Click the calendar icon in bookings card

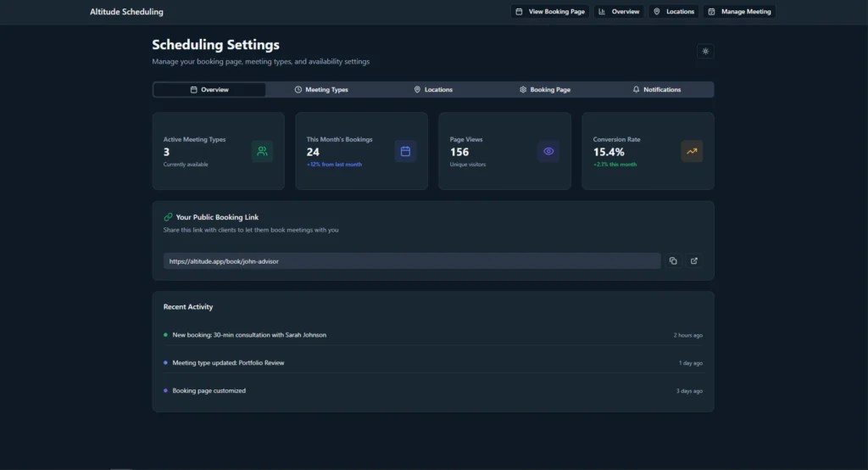pos(405,151)
